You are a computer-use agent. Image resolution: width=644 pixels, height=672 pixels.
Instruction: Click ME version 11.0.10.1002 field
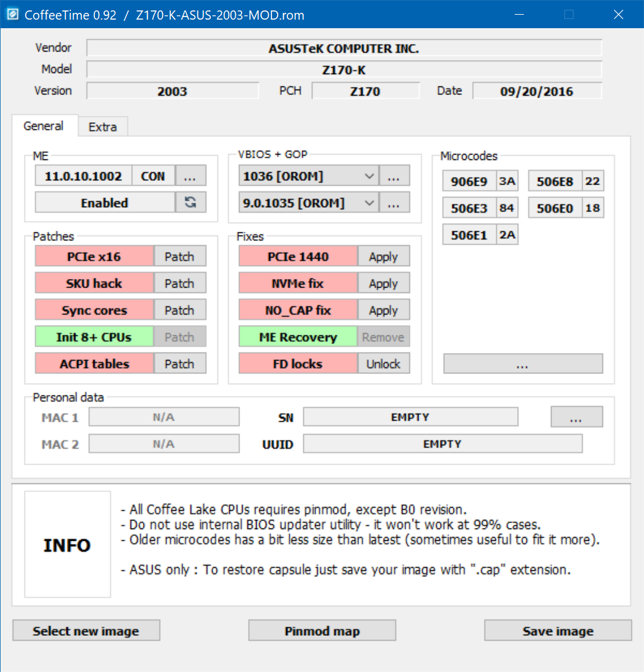pyautogui.click(x=83, y=176)
